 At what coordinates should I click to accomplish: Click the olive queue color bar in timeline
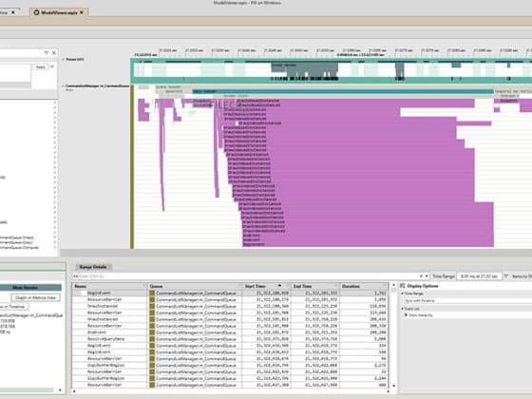(132, 166)
